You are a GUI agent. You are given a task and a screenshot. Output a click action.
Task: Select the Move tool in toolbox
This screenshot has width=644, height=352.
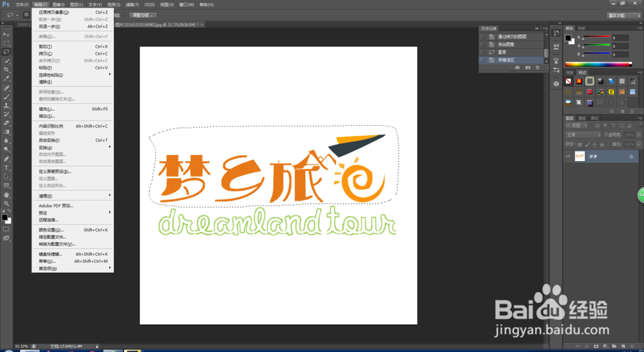click(x=6, y=34)
